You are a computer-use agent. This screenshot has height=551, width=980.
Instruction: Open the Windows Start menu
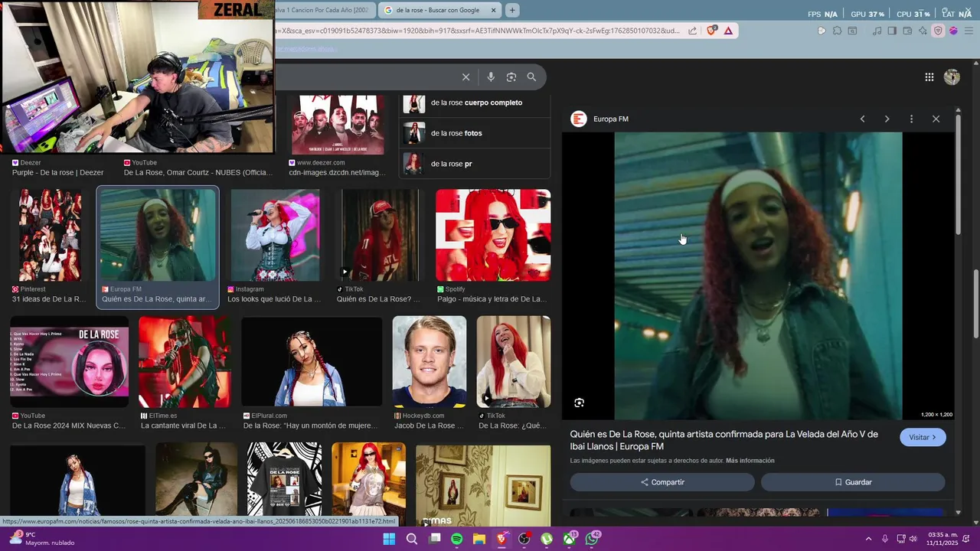pyautogui.click(x=389, y=539)
